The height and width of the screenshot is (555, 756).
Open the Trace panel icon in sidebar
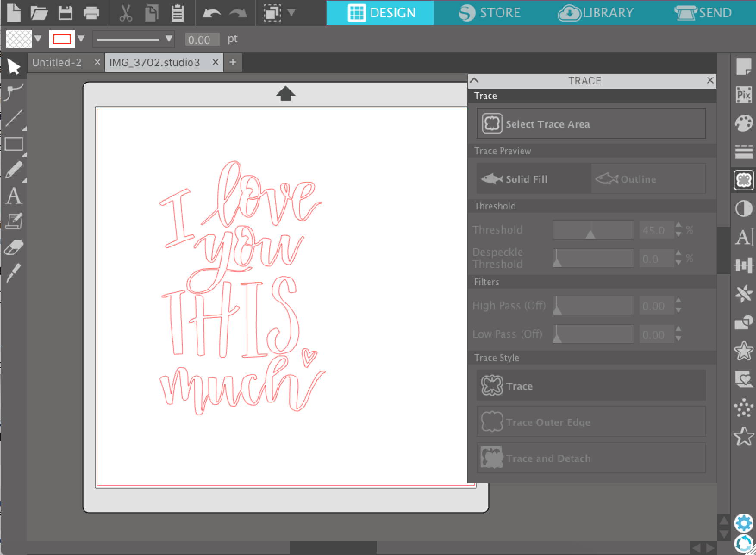coord(744,180)
